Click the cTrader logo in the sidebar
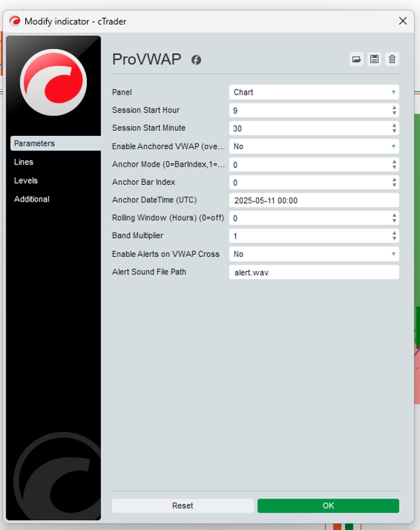The height and width of the screenshot is (530, 420). pyautogui.click(x=53, y=82)
